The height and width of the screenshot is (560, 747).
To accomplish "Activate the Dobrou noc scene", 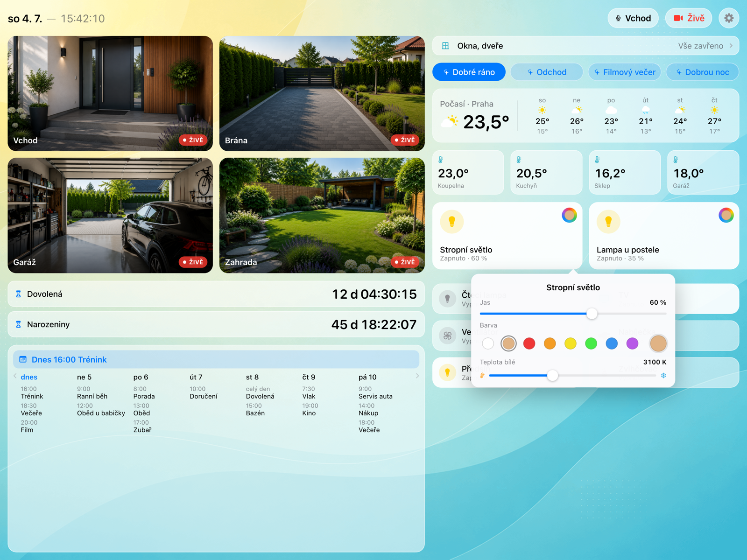I will click(x=703, y=72).
